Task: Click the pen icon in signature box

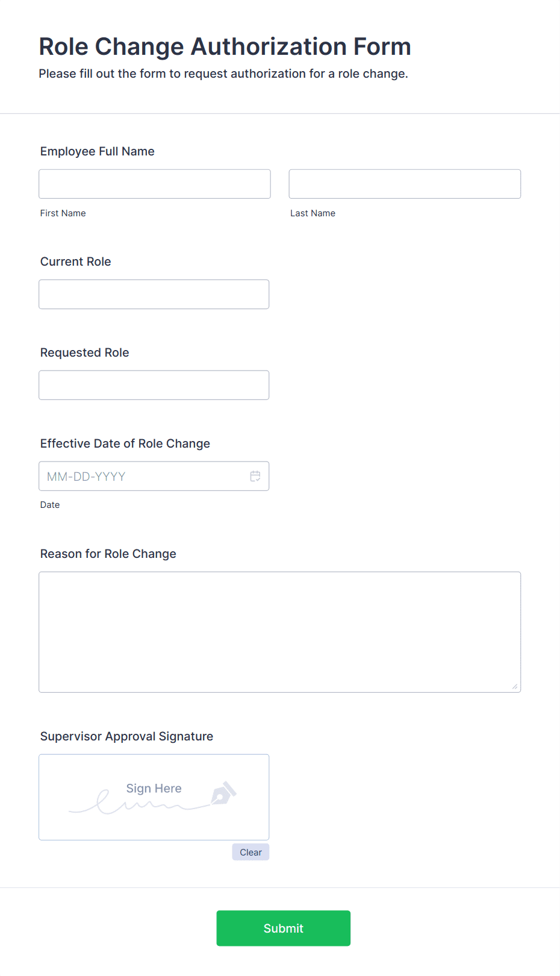Action: [223, 793]
